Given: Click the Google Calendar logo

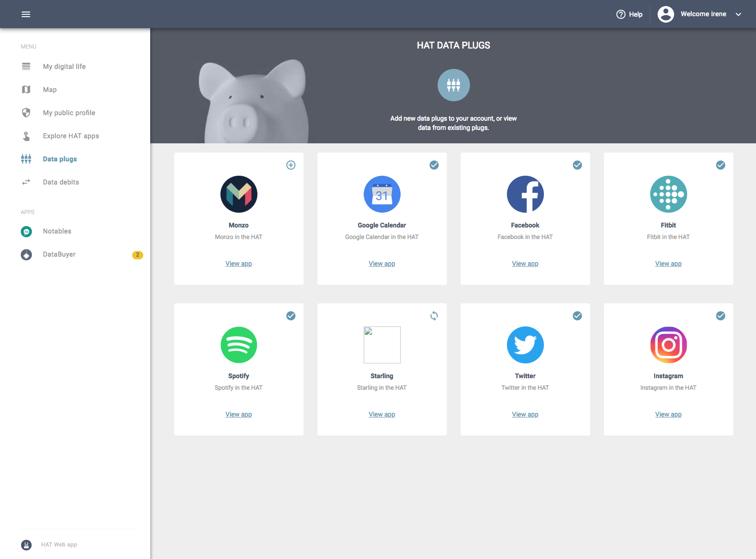Looking at the screenshot, I should [382, 194].
